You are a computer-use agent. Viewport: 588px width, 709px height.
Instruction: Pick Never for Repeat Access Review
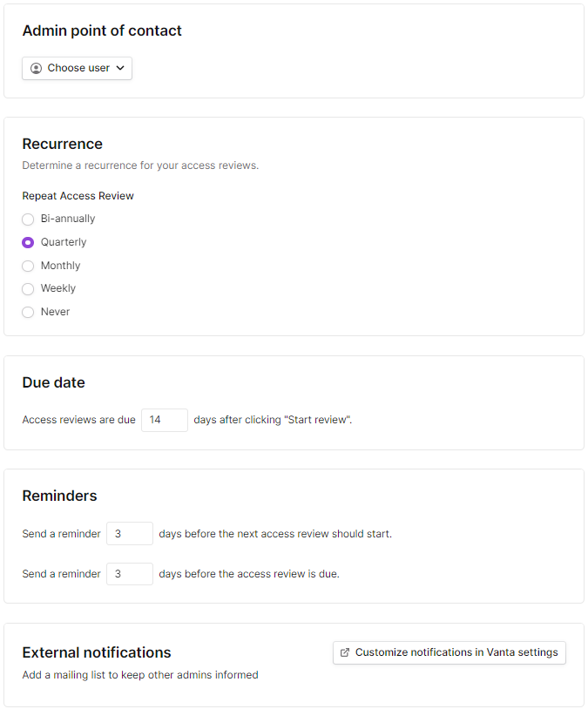(x=28, y=312)
